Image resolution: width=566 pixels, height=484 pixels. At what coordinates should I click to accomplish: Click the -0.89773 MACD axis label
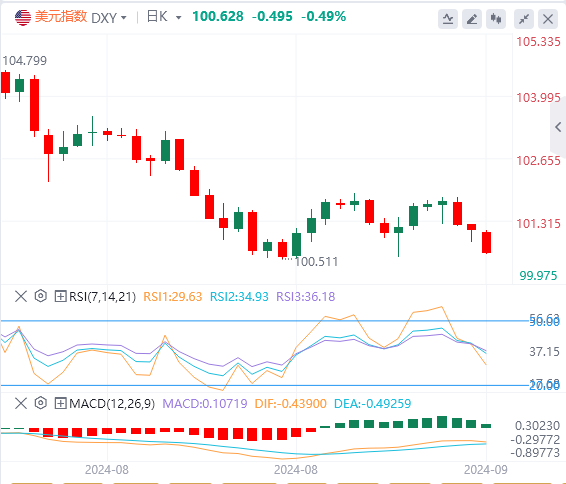tap(535, 453)
